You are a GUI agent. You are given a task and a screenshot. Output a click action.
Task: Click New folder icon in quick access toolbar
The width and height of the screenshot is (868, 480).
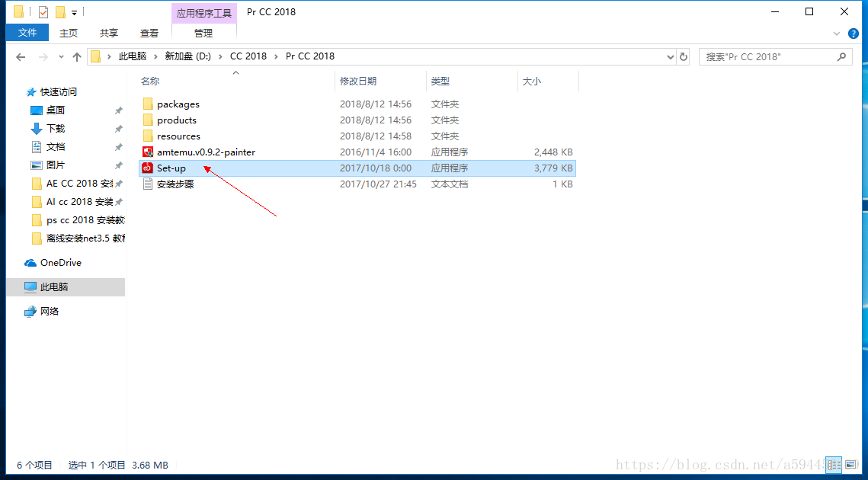[60, 11]
